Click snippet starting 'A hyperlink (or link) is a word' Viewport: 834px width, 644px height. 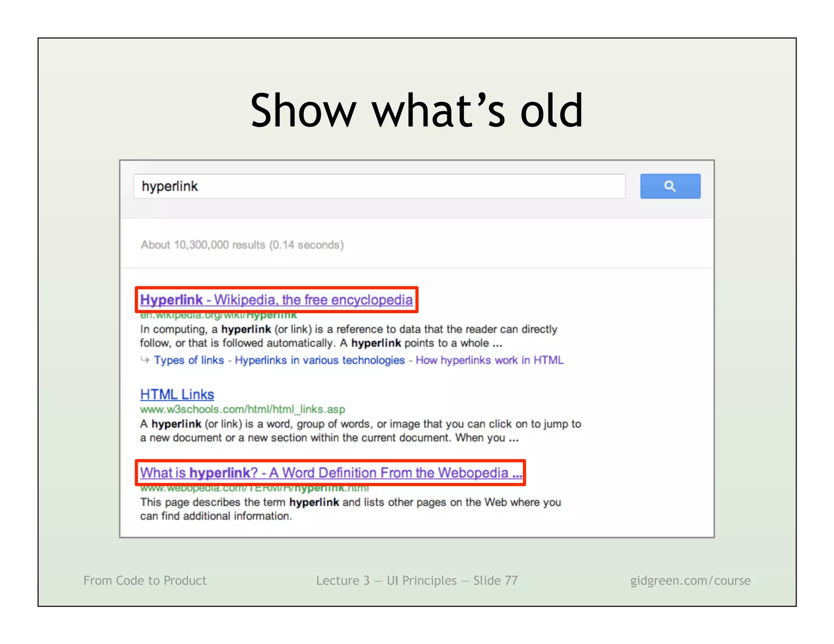point(360,431)
